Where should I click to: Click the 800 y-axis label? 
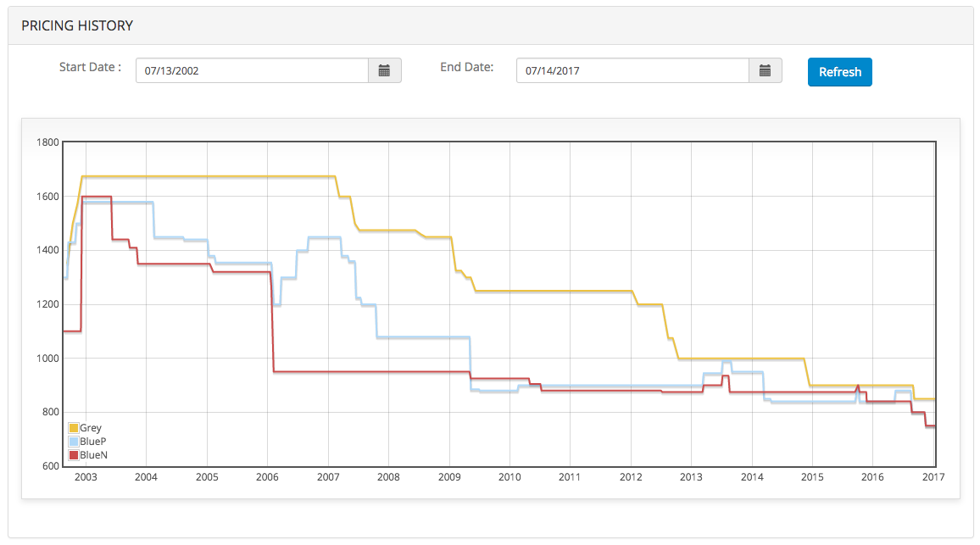click(x=51, y=412)
